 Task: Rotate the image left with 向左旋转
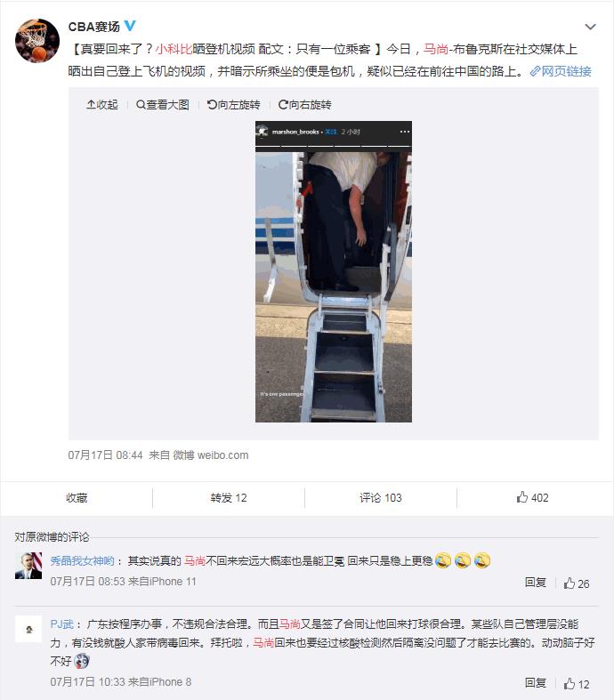233,104
